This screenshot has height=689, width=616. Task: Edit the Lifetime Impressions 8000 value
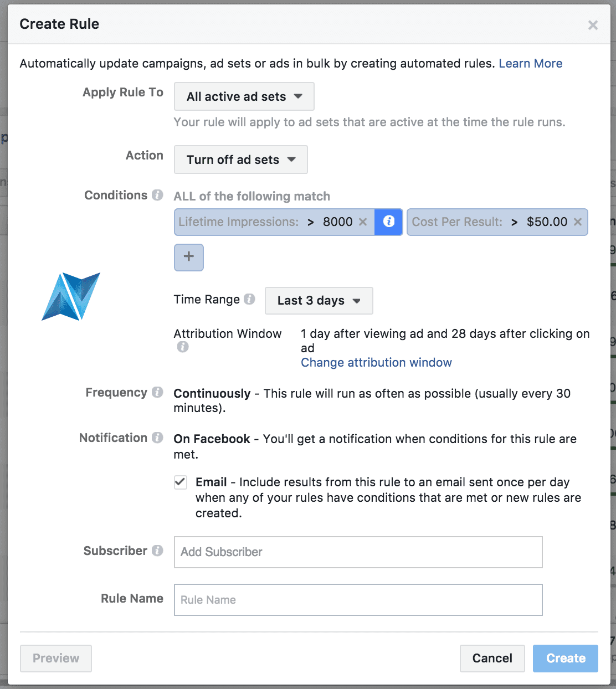pyautogui.click(x=337, y=222)
